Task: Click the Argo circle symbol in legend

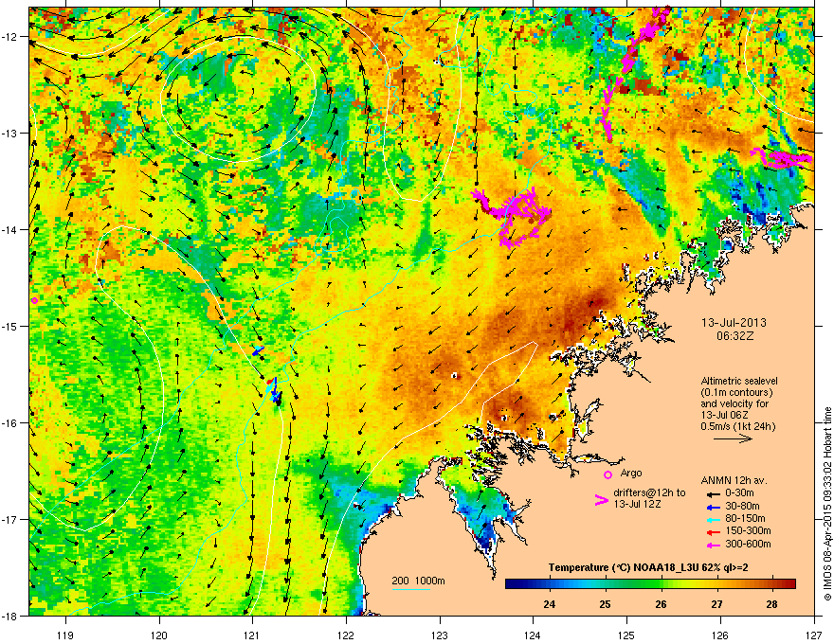Action: point(607,474)
